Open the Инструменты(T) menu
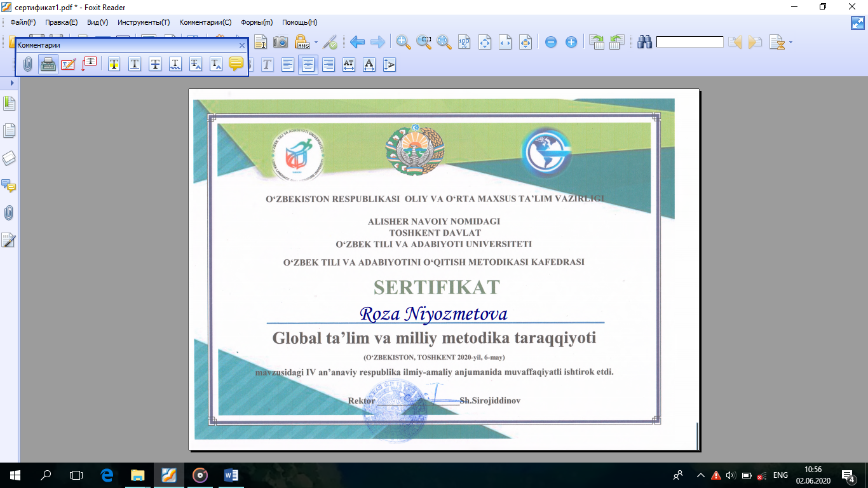868x488 pixels. point(144,22)
